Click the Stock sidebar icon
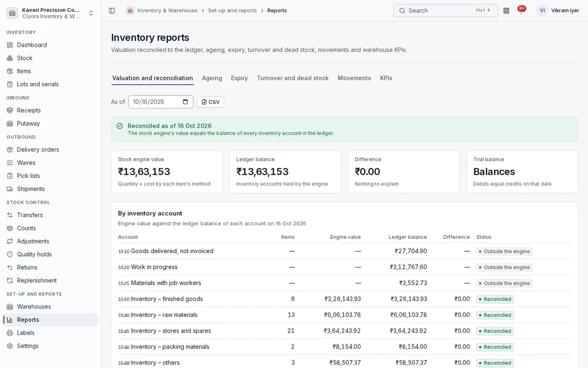 [x=10, y=58]
